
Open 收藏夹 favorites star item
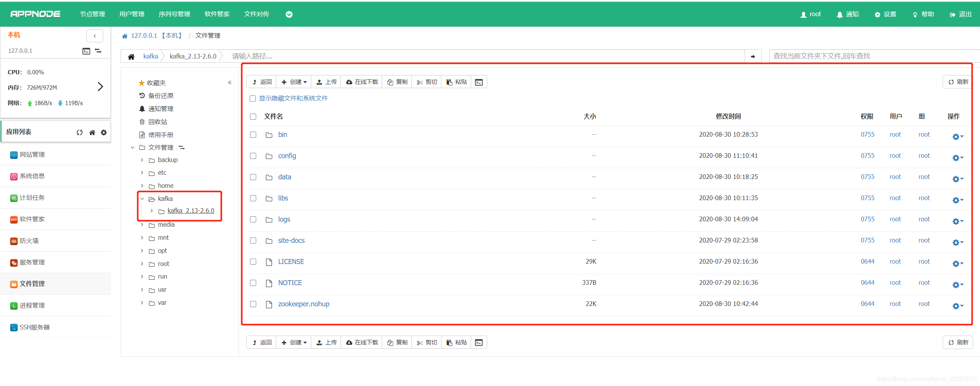pyautogui.click(x=152, y=83)
